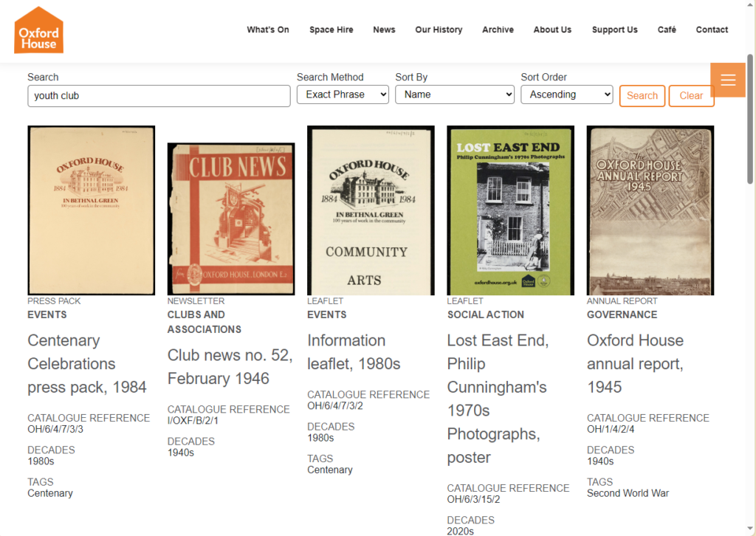Open Lost East End poster thumbnail
This screenshot has height=536, width=756.
pos(511,210)
